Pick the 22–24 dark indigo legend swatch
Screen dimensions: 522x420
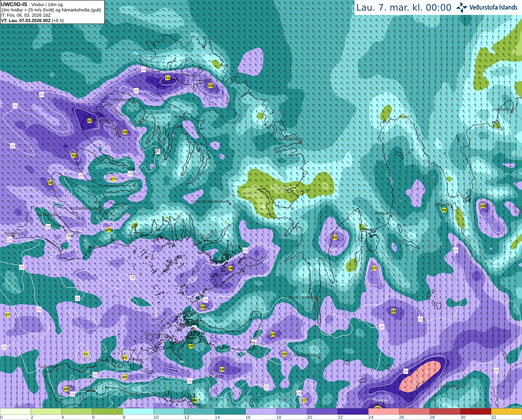(x=353, y=411)
